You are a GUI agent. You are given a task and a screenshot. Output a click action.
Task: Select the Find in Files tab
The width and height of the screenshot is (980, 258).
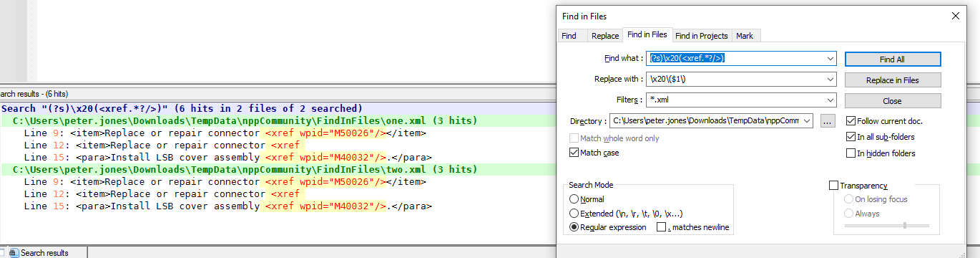pyautogui.click(x=647, y=34)
